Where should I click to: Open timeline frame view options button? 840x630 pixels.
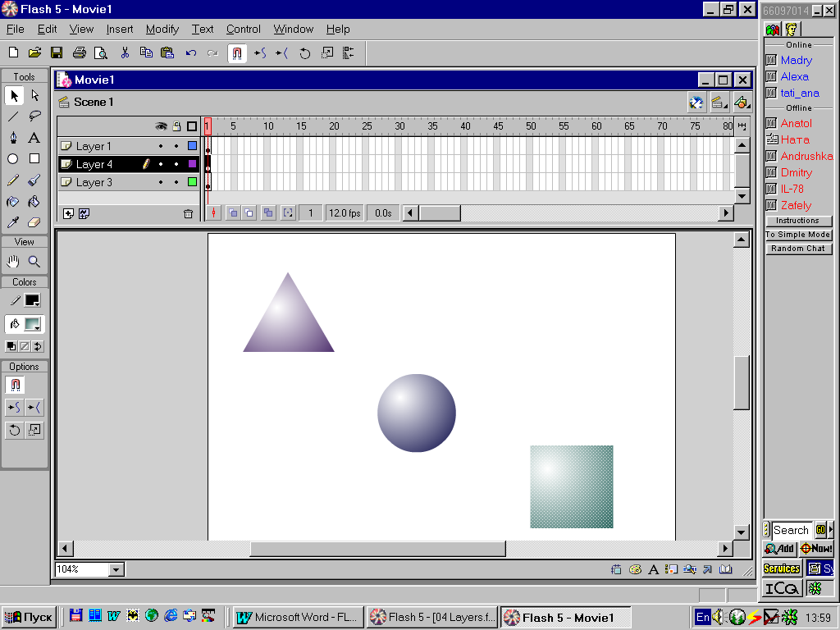click(742, 126)
